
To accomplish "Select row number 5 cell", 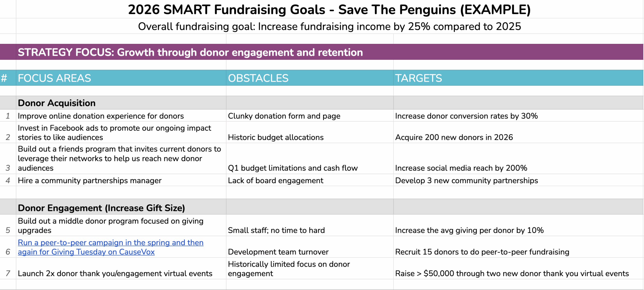I will tap(8, 230).
